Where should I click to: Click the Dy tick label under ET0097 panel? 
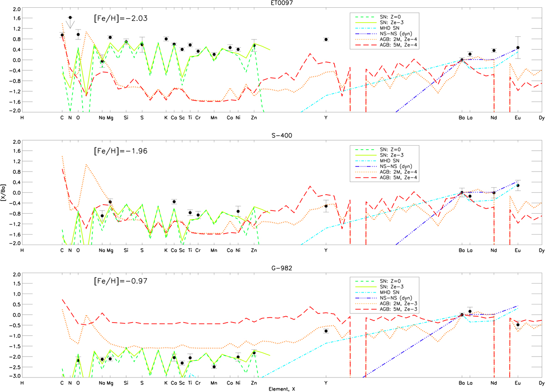(541, 118)
